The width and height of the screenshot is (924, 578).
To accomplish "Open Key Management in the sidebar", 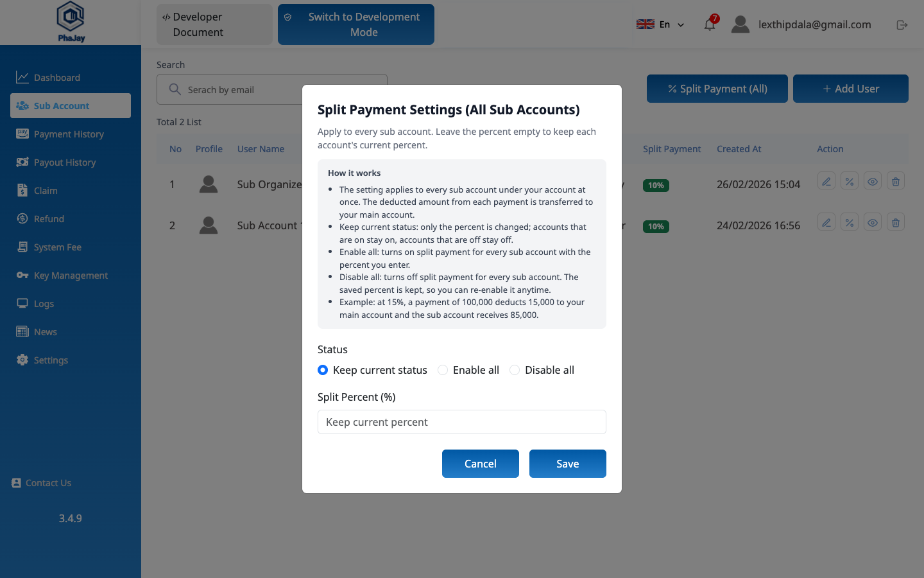I will [71, 276].
